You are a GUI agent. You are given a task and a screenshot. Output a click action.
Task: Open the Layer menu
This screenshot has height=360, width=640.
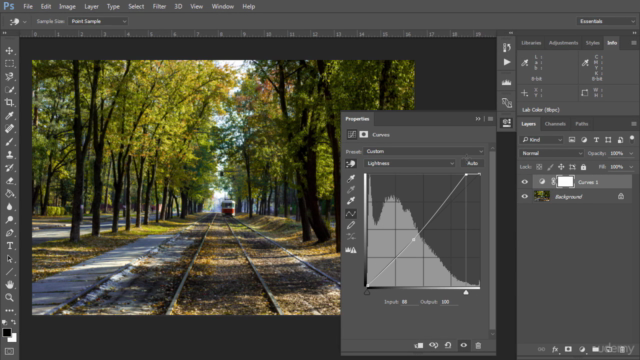pos(91,7)
